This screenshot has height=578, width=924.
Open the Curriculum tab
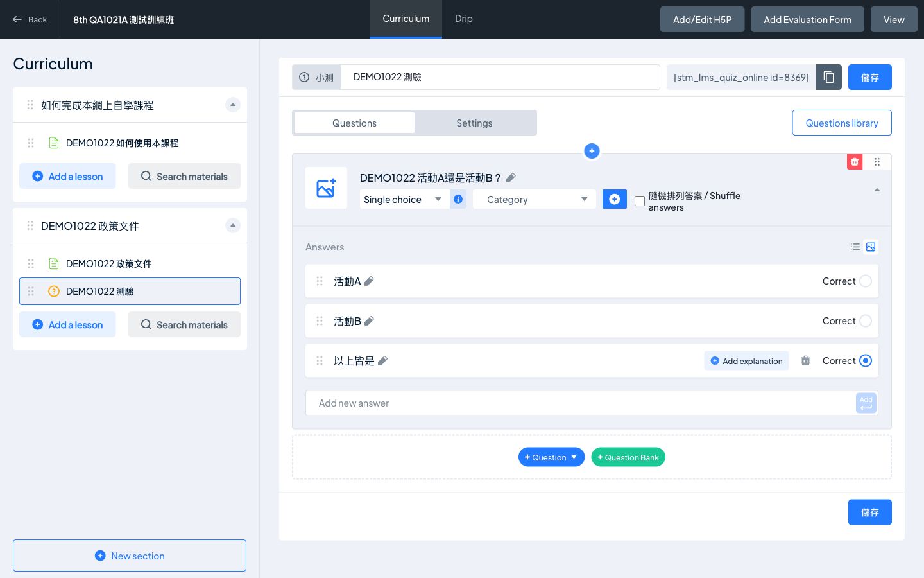coord(406,19)
